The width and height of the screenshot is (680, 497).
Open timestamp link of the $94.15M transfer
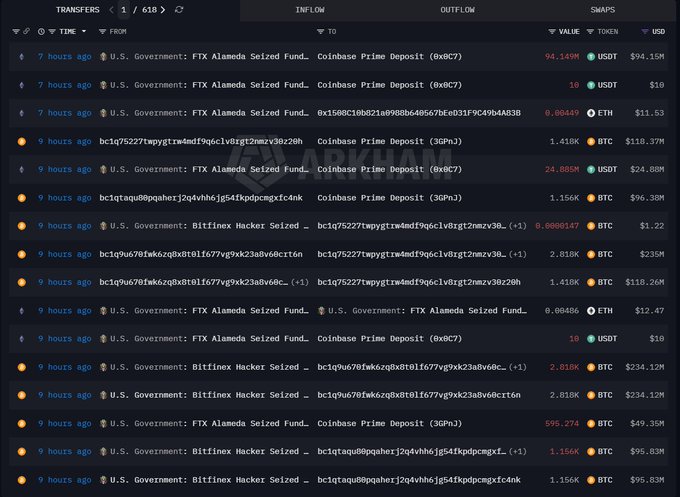(x=65, y=56)
